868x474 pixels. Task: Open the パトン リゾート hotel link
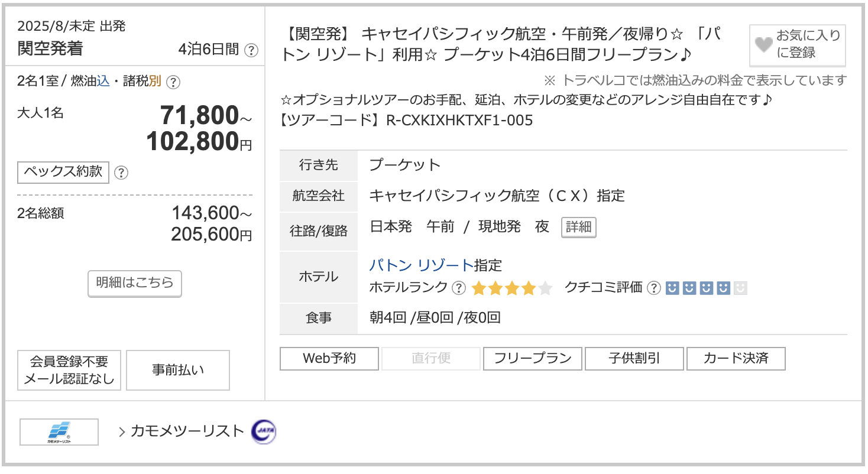click(422, 265)
